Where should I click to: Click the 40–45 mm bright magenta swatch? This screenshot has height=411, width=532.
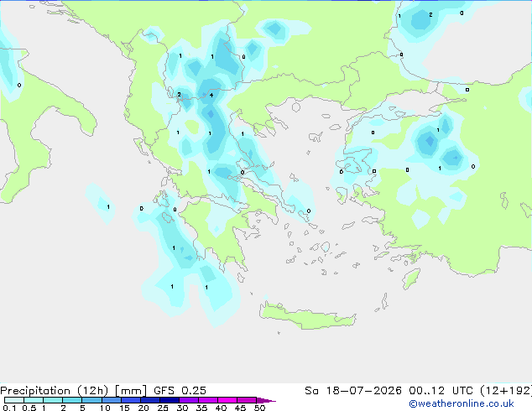click(227, 400)
